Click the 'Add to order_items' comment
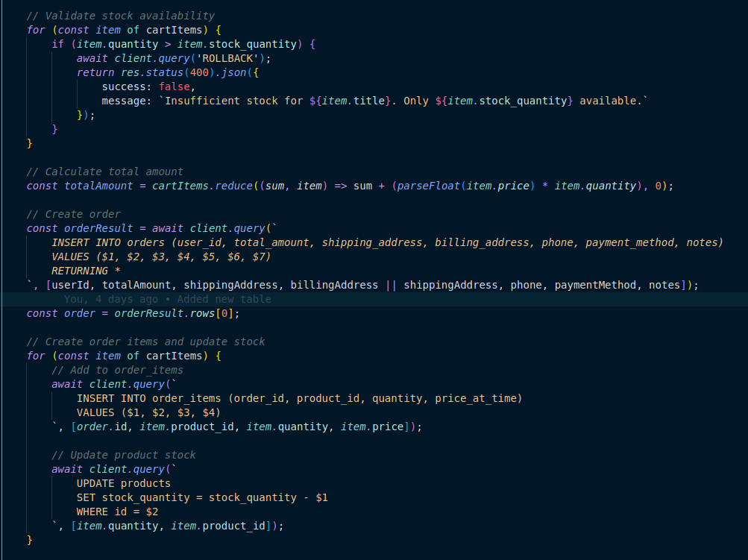Screen dimensions: 748x560 [117, 370]
